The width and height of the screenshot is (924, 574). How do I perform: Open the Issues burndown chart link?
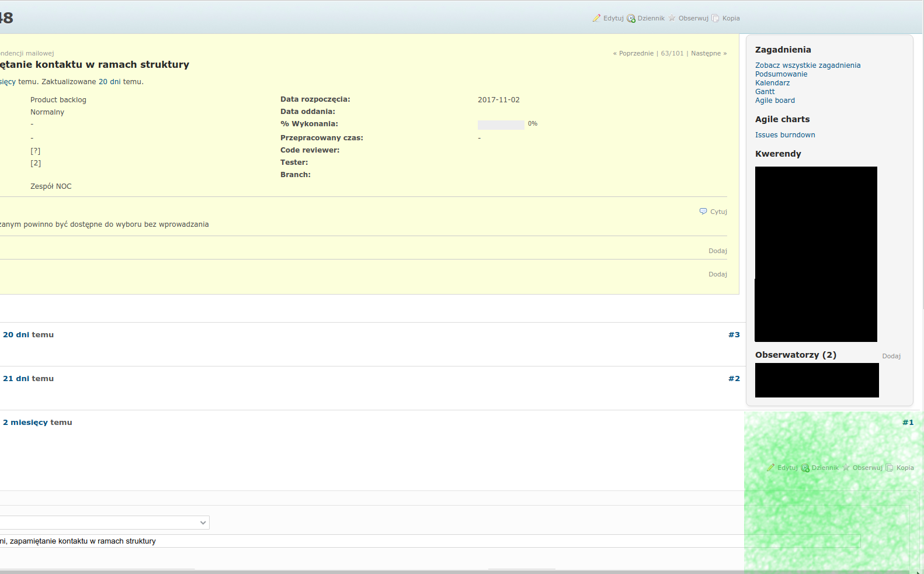click(785, 135)
